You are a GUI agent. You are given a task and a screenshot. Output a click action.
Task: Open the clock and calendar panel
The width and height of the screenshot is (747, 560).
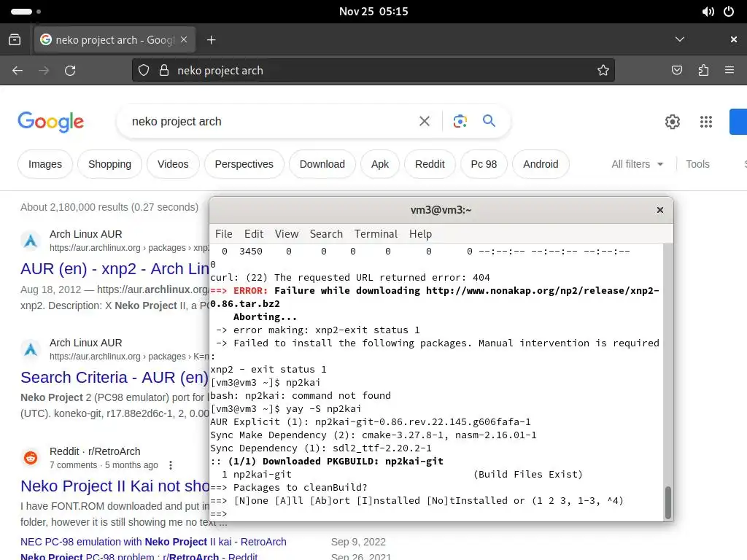[373, 12]
